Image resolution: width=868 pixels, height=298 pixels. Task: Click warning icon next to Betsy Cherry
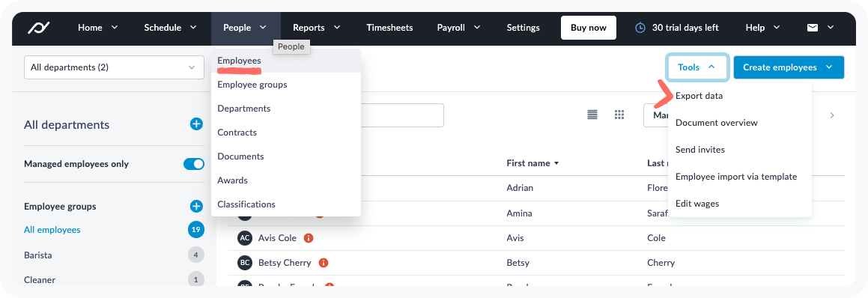click(x=324, y=263)
